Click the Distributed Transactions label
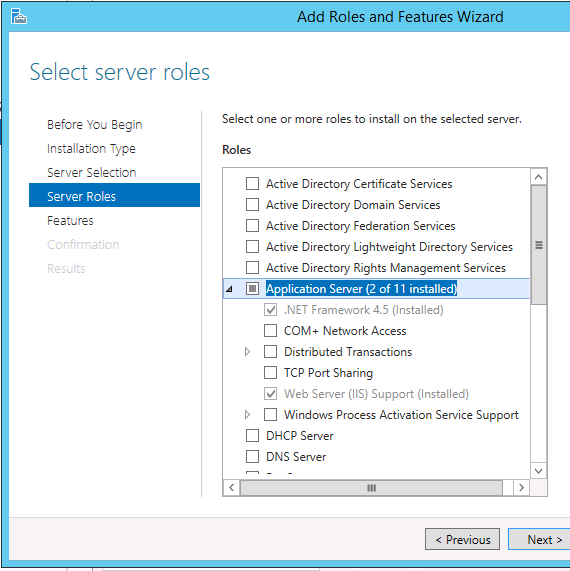 click(x=348, y=352)
